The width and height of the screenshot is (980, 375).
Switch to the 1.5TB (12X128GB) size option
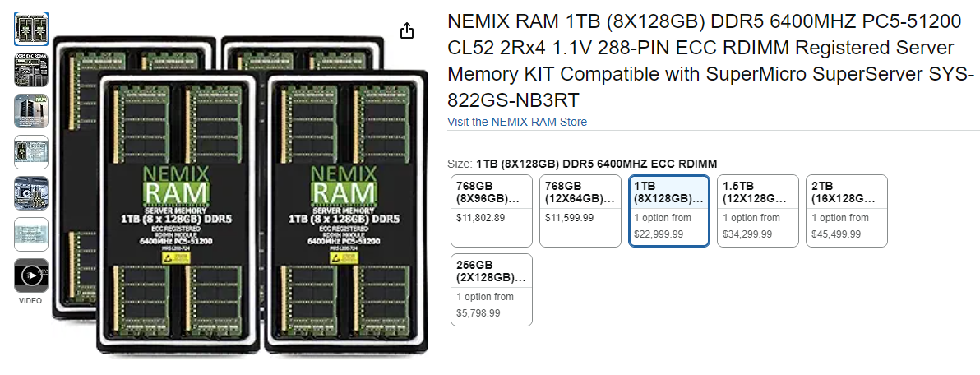(758, 211)
